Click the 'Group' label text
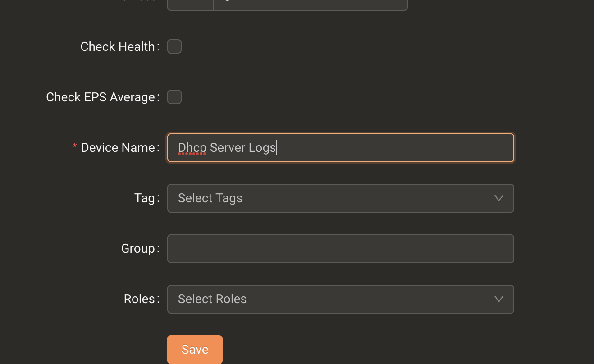The height and width of the screenshot is (364, 594). click(x=138, y=249)
